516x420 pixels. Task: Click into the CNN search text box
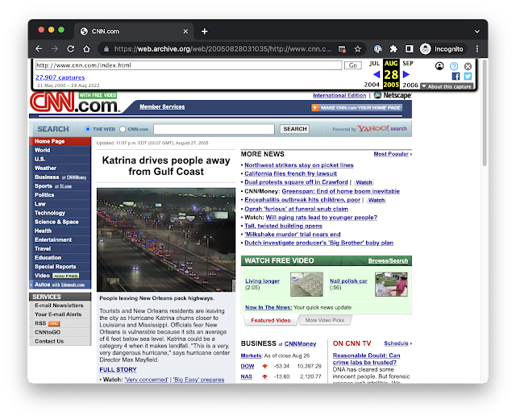tap(214, 129)
